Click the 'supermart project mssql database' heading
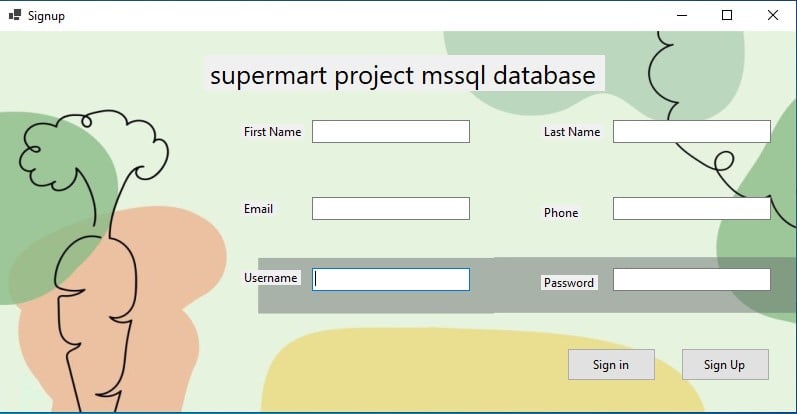Viewport: 797px width, 414px height. [404, 74]
